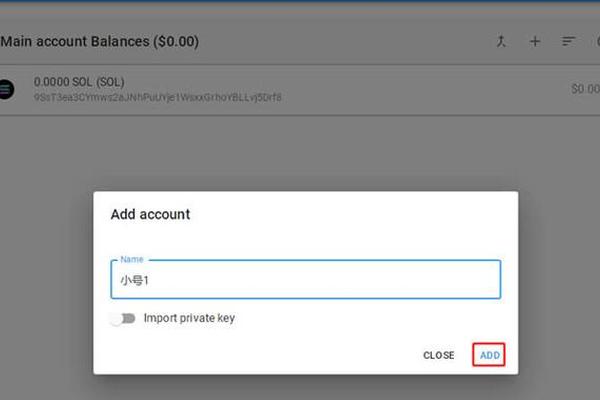Toggle the Import private key switch

click(x=122, y=318)
